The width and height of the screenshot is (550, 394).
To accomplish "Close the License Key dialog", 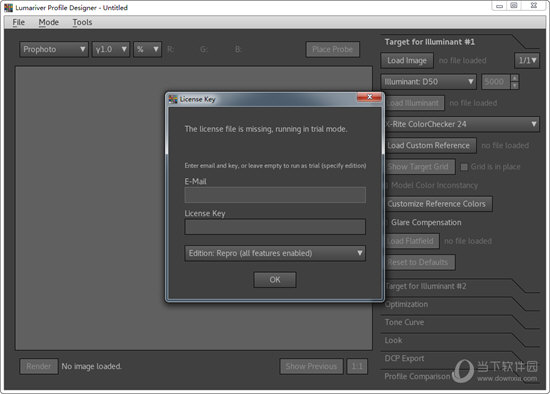I will click(369, 97).
